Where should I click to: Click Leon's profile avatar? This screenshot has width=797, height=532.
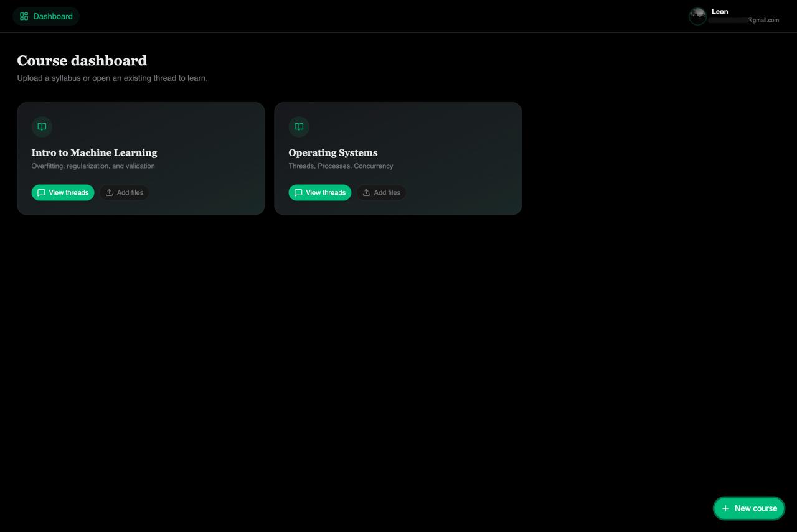click(x=697, y=16)
